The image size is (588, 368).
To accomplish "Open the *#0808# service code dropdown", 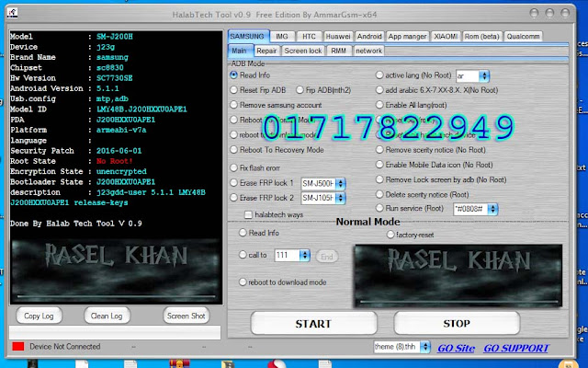I will click(x=493, y=209).
